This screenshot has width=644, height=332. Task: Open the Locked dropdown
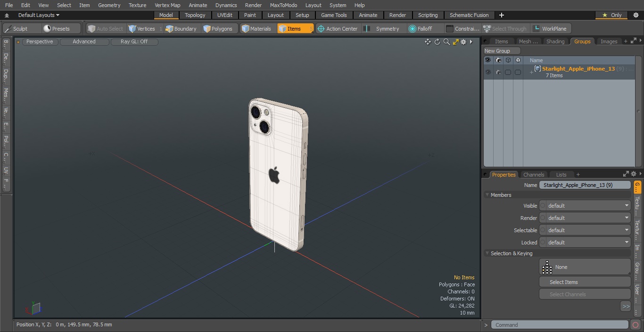[x=585, y=243]
